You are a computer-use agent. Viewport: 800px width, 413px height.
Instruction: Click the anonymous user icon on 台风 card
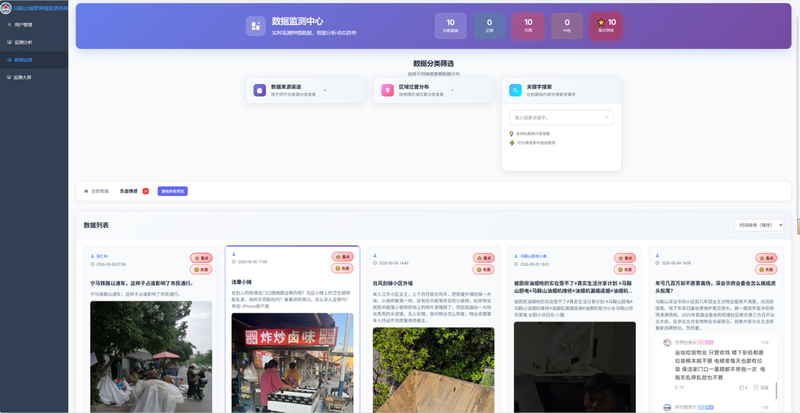coord(375,256)
